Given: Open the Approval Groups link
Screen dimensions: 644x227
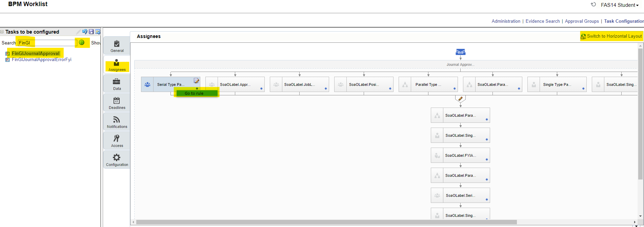Looking at the screenshot, I should (582, 21).
